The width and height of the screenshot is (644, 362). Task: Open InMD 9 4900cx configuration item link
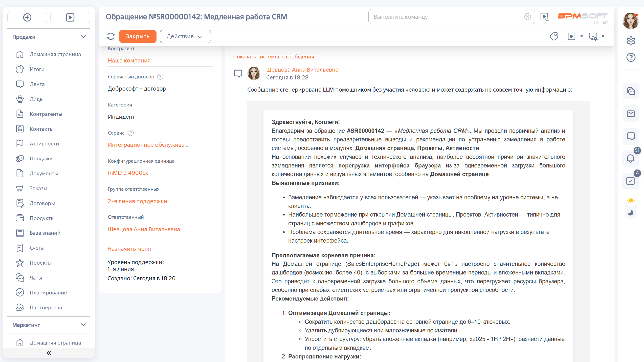[128, 173]
